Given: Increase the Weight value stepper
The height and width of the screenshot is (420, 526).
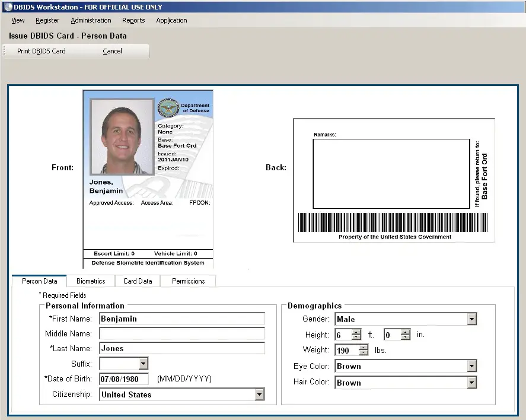Looking at the screenshot, I should 363,348.
